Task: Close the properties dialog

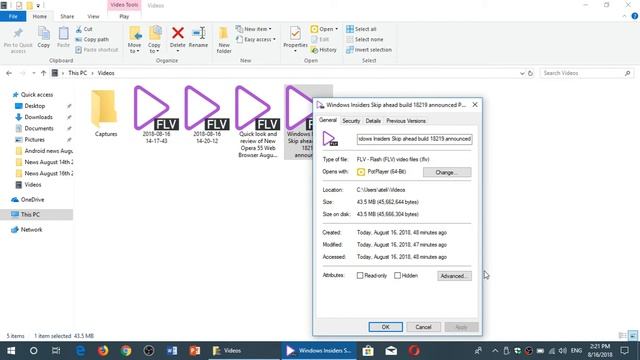Action: click(475, 105)
